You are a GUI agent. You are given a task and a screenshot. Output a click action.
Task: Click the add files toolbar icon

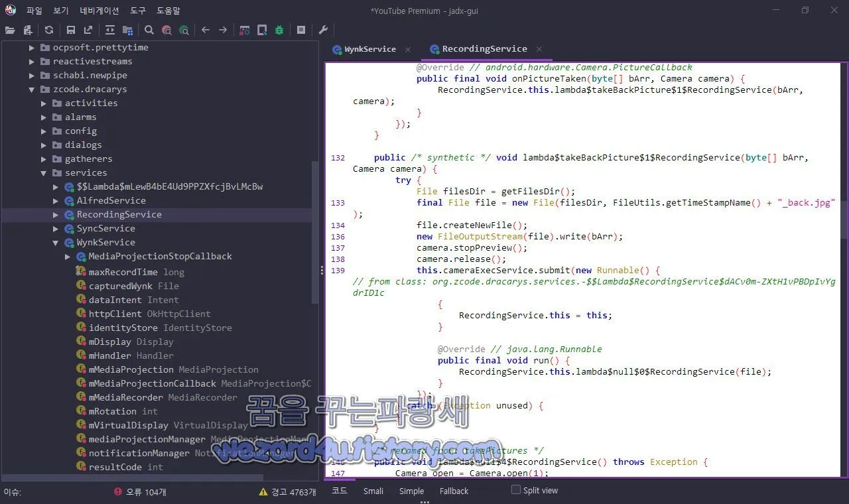[28, 30]
